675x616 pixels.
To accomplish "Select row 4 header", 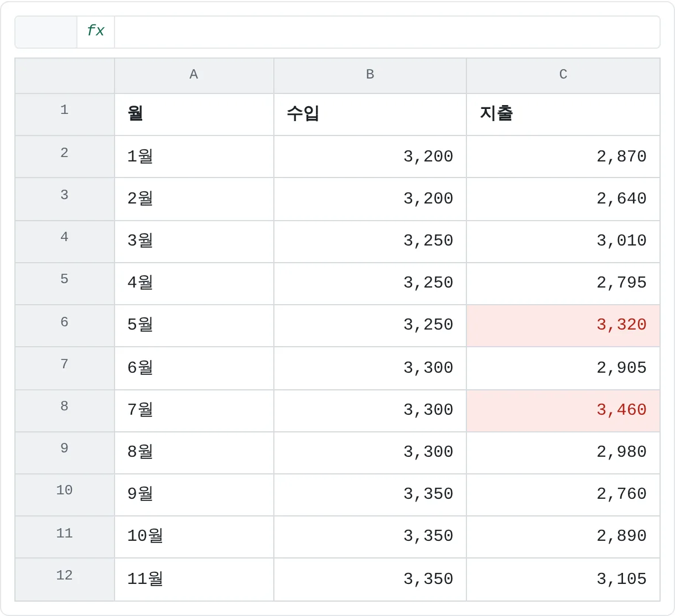I will point(65,242).
